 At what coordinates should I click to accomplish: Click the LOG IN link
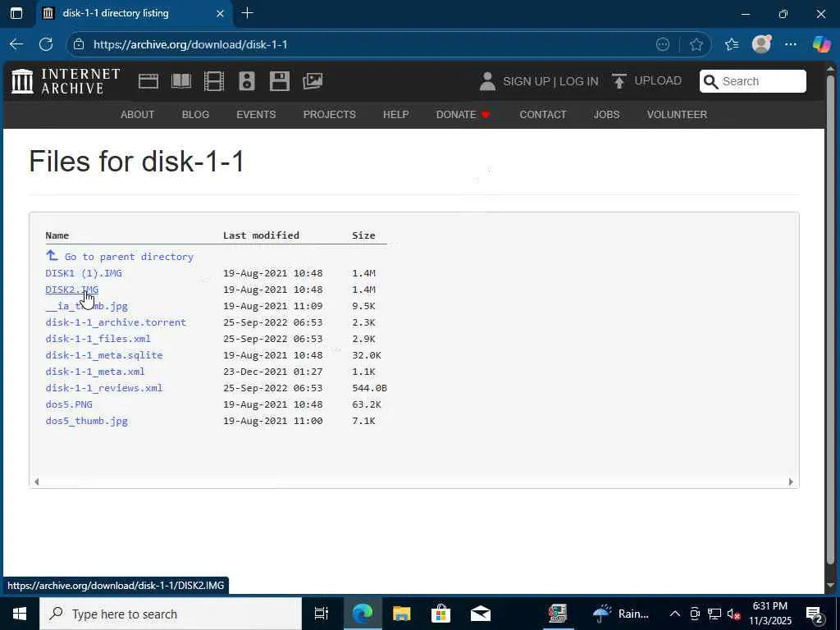[578, 81]
